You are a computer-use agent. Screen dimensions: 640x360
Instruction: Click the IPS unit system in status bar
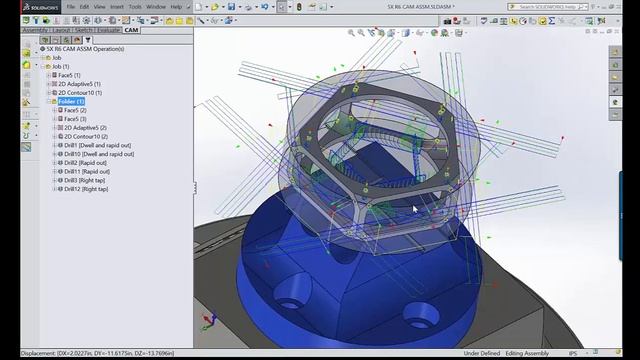[573, 353]
